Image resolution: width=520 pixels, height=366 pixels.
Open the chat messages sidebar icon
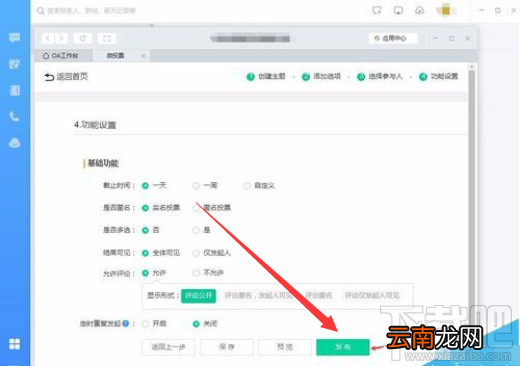coord(14,38)
